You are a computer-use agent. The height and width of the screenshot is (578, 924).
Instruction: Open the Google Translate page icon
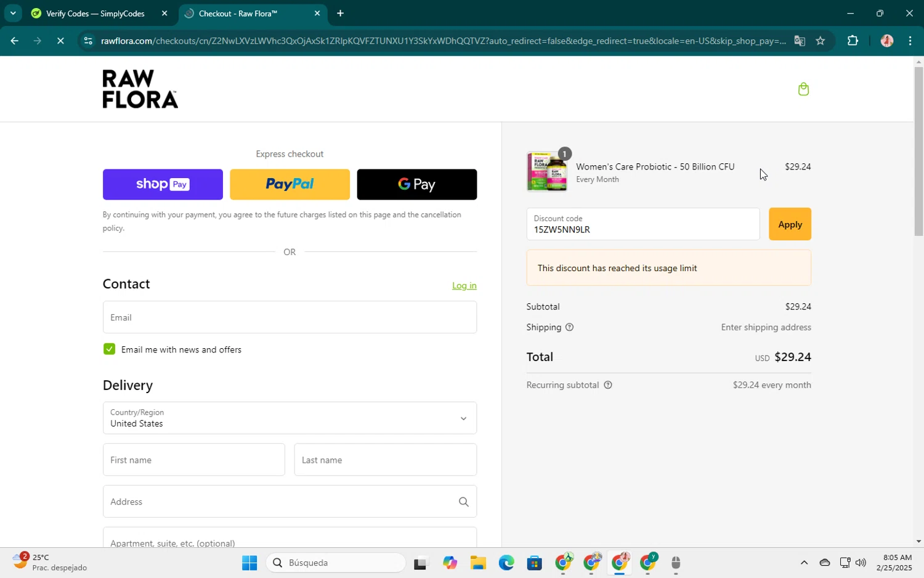(x=800, y=41)
